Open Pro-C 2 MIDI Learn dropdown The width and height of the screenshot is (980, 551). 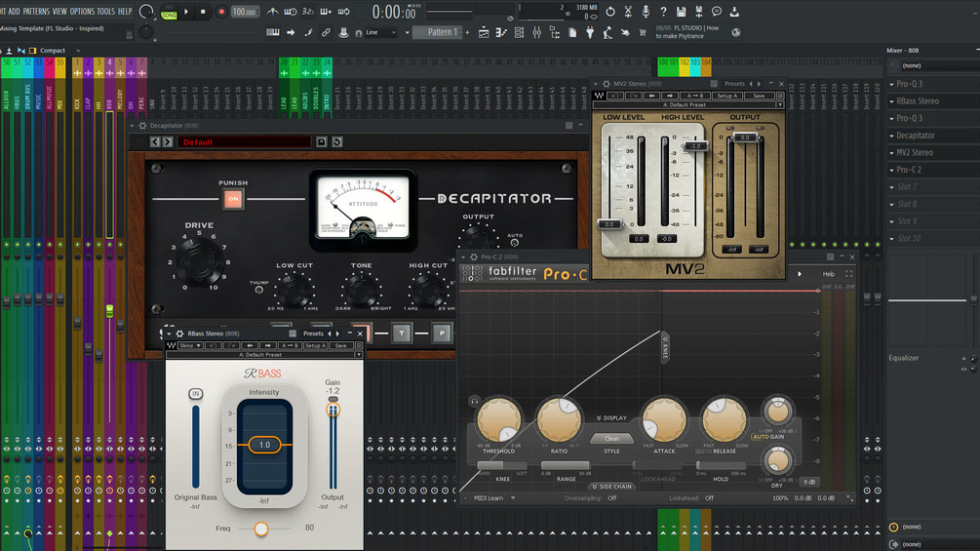(493, 498)
